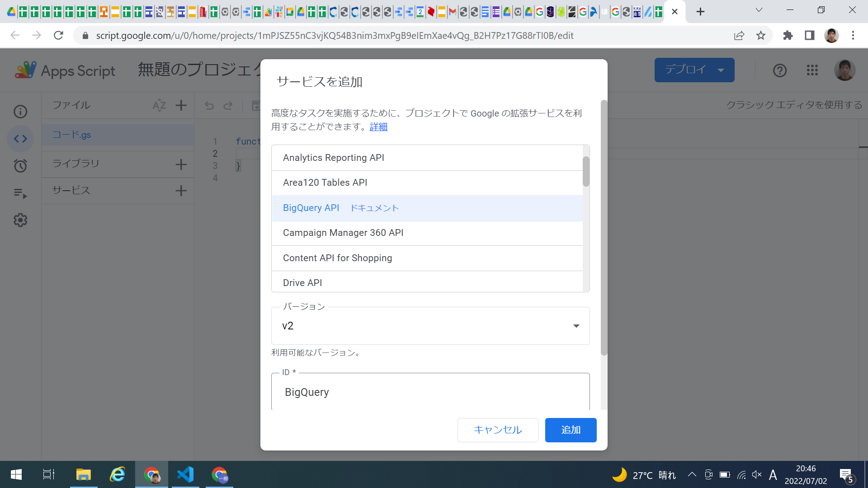Click the undo arrow in editor toolbar

(x=209, y=106)
